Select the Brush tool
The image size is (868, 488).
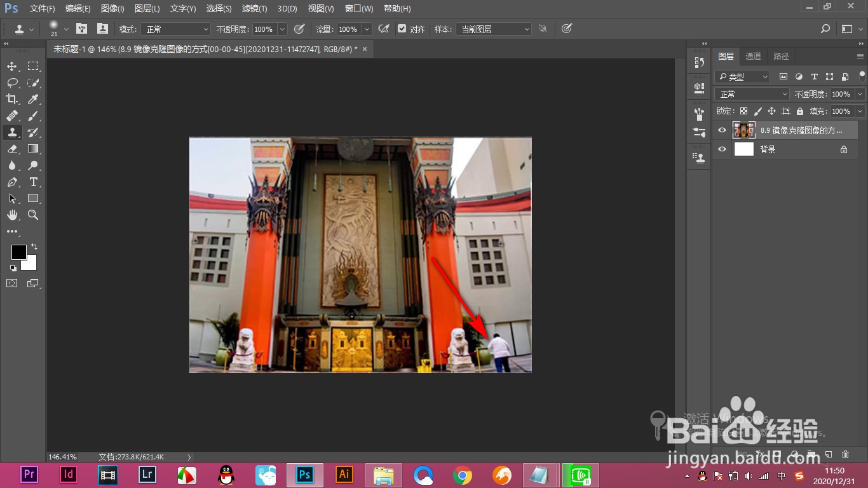pos(33,116)
